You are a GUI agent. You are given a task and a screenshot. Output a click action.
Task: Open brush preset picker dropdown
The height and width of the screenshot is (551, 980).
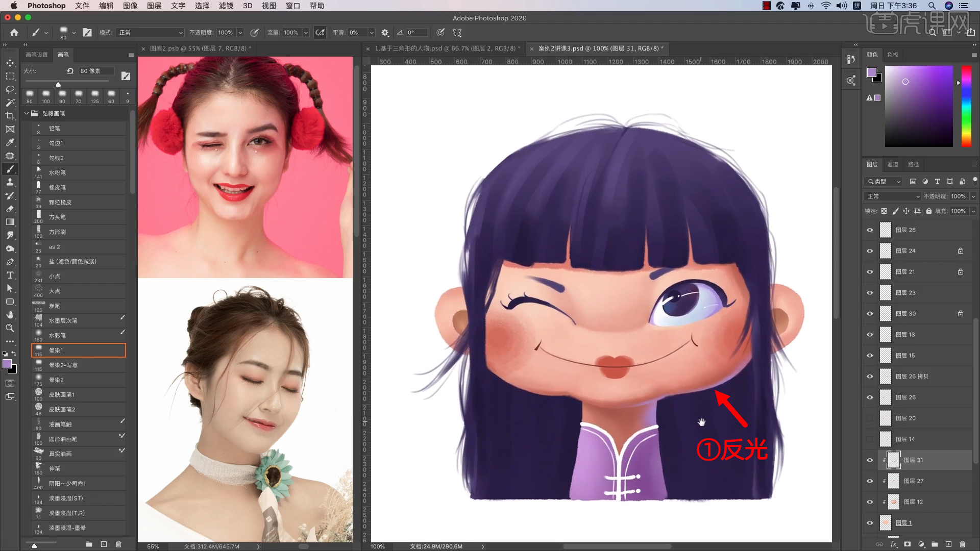(x=73, y=33)
